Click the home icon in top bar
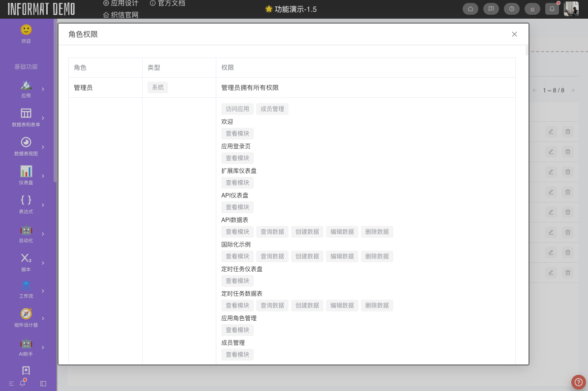Screen dimensions: 588x391 (470, 9)
